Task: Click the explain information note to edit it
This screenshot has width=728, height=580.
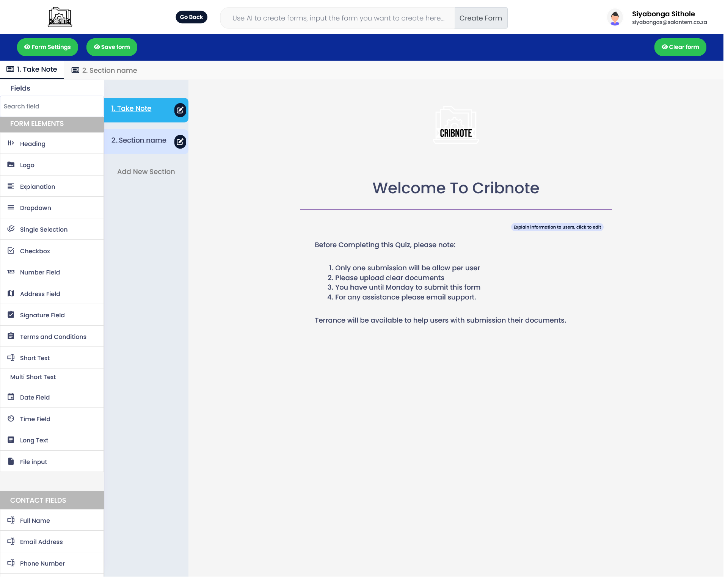Action: [x=557, y=227]
